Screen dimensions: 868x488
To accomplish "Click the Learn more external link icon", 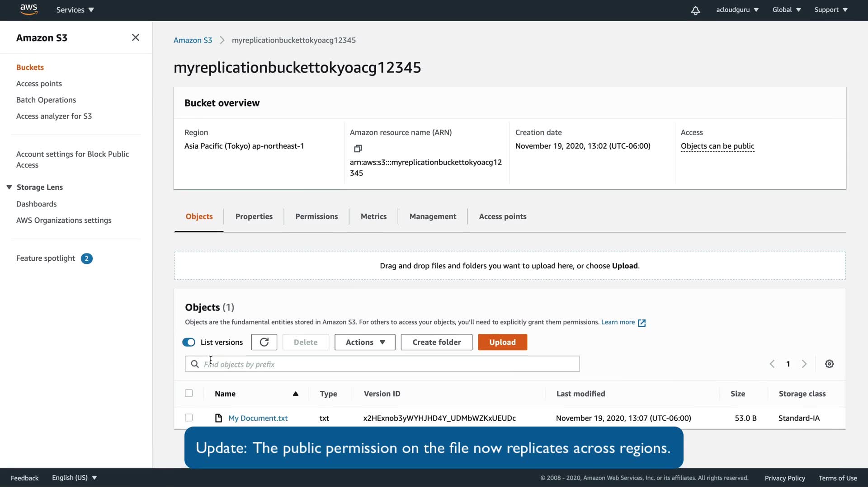I will (x=642, y=323).
